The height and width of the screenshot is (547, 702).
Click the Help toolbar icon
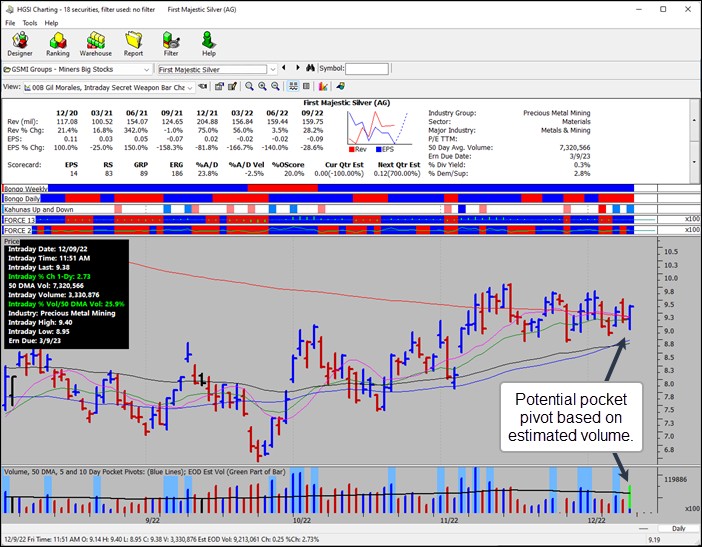pos(209,44)
